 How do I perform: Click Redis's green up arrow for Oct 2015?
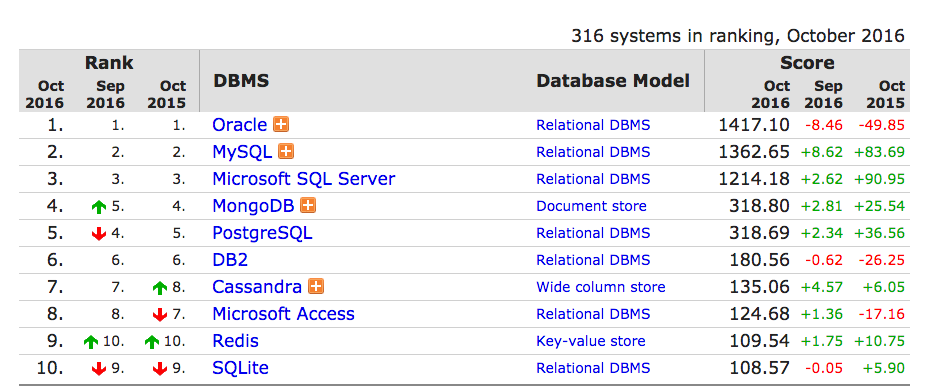pos(152,342)
